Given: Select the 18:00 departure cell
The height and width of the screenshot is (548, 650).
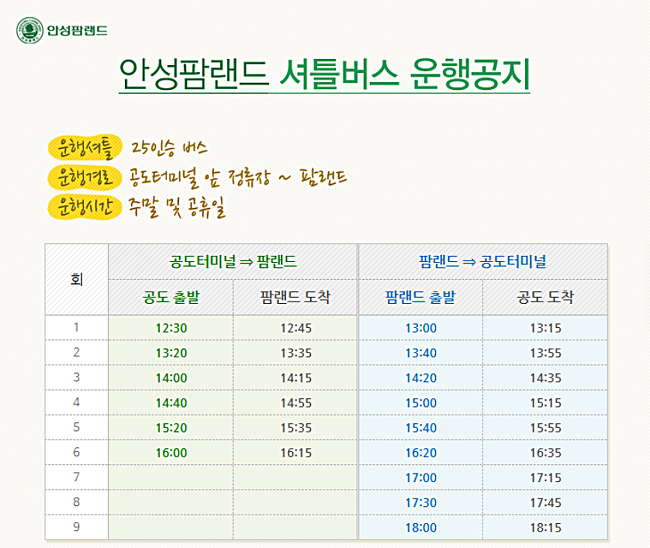Looking at the screenshot, I should point(420,527).
